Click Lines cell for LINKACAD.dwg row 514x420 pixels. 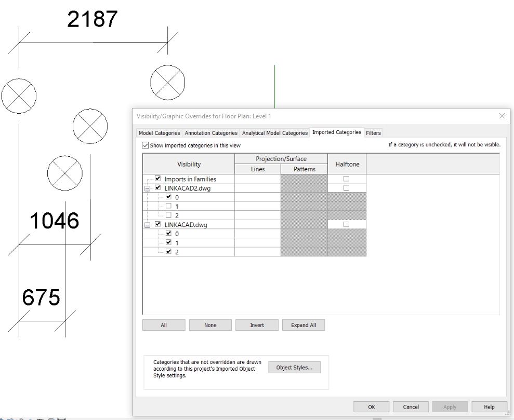(258, 224)
